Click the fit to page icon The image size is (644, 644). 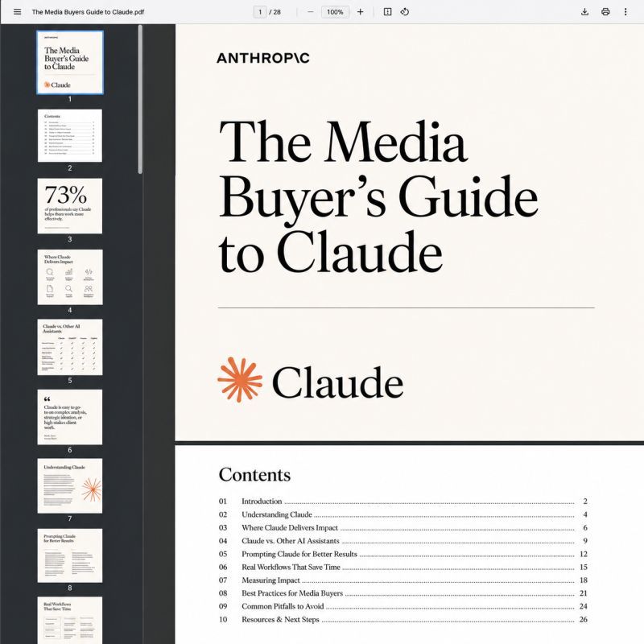click(387, 12)
